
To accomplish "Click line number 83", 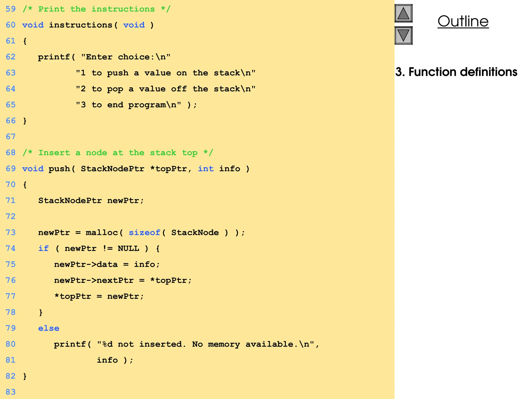I will 11,392.
